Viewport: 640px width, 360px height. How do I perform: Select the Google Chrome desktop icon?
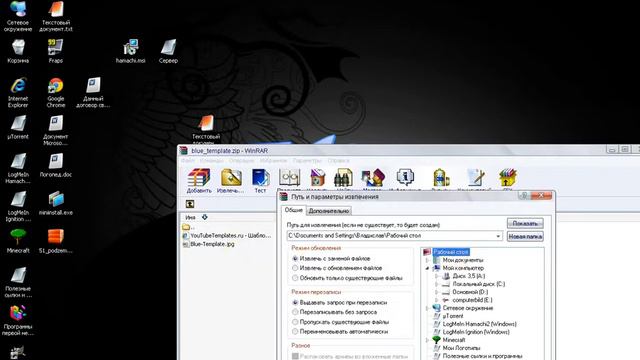tap(56, 92)
